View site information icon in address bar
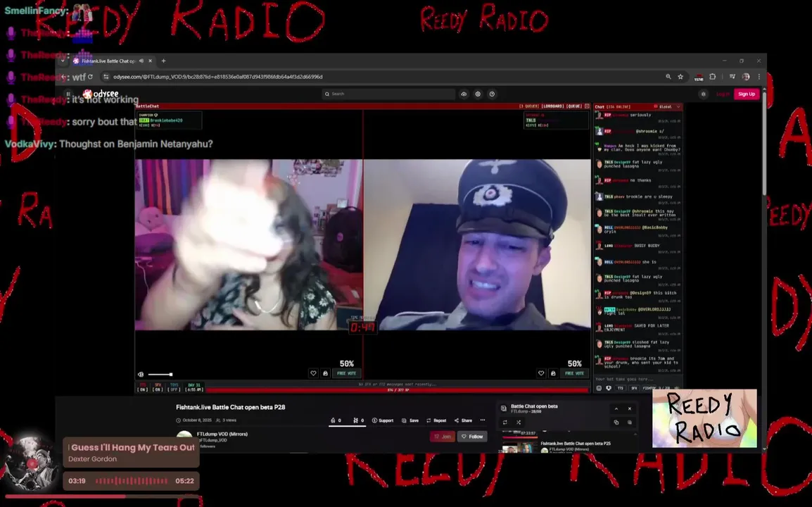This screenshot has width=812, height=507. [x=106, y=77]
